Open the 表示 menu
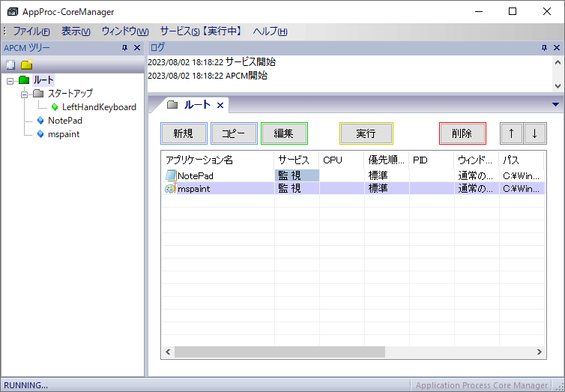This screenshot has width=565, height=392. pyautogui.click(x=76, y=31)
